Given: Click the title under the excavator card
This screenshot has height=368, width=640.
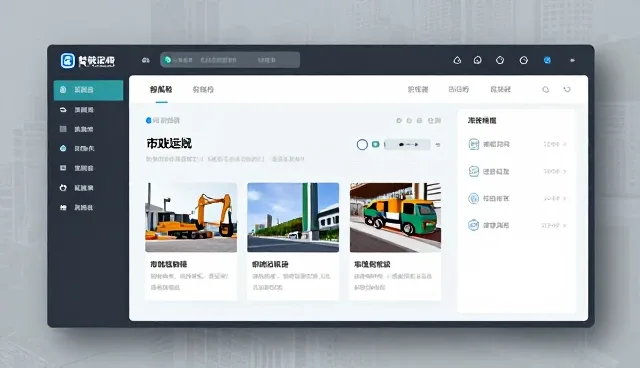Looking at the screenshot, I should (x=169, y=264).
